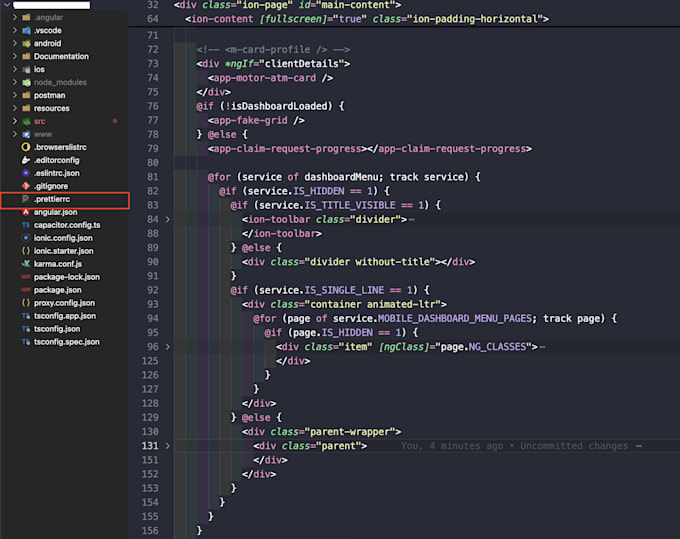This screenshot has width=680, height=539.
Task: Click the karma.conf.js Karma icon
Action: tap(26, 264)
